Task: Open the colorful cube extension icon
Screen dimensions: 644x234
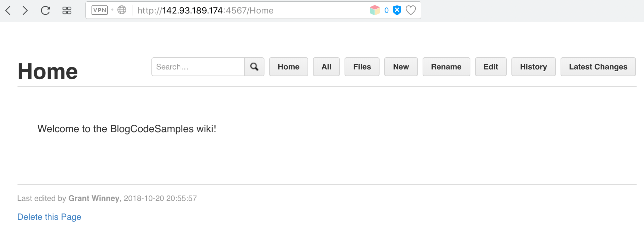Action: pyautogui.click(x=374, y=10)
